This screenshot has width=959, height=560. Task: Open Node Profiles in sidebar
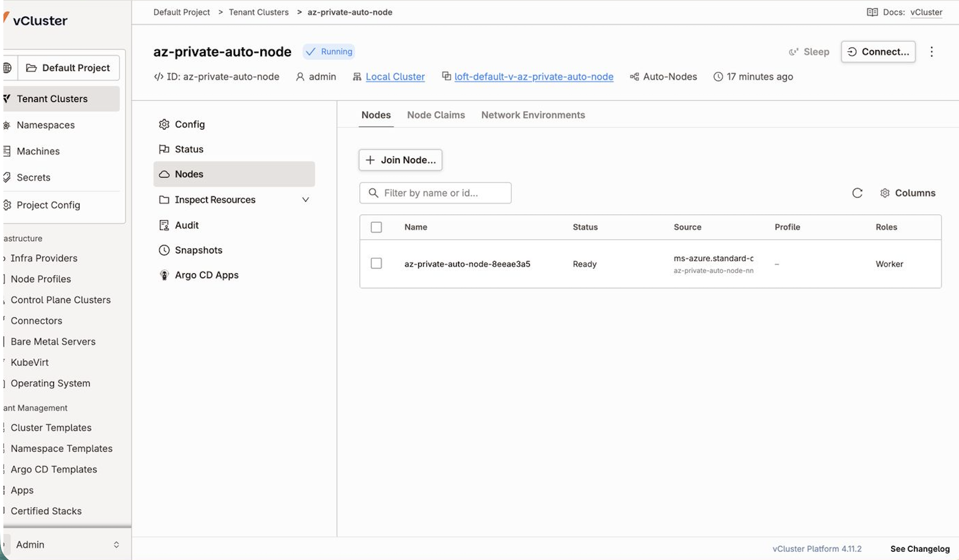41,279
